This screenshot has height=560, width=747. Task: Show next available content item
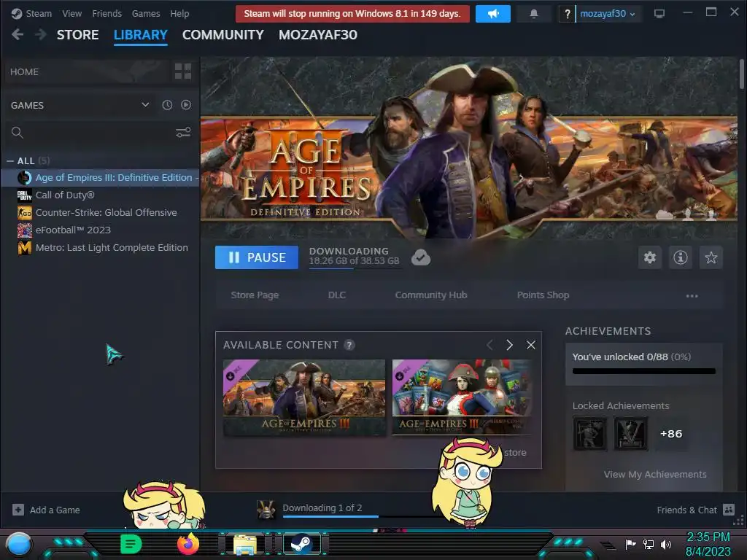click(510, 345)
